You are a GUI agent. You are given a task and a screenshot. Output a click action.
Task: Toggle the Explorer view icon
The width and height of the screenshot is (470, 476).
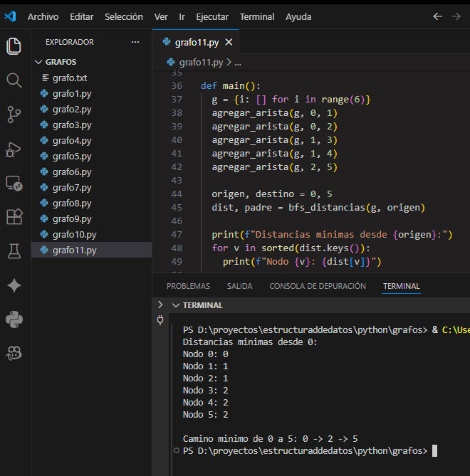tap(14, 46)
